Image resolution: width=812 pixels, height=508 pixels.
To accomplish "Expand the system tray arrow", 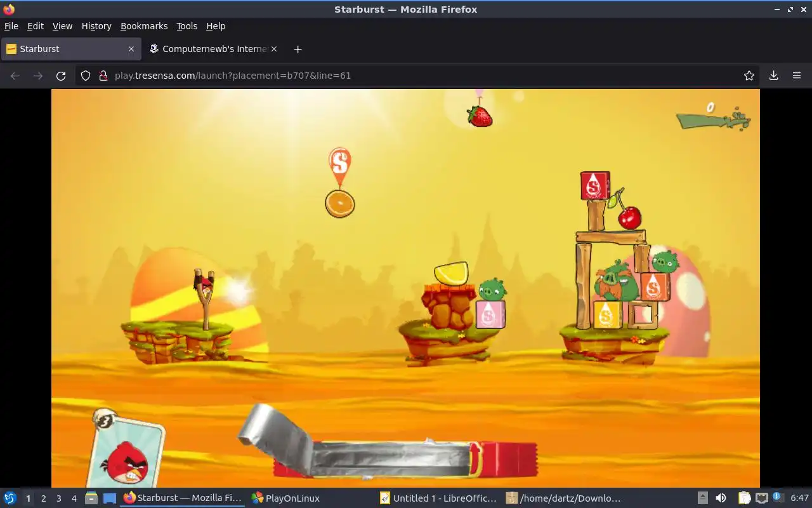I will (702, 498).
